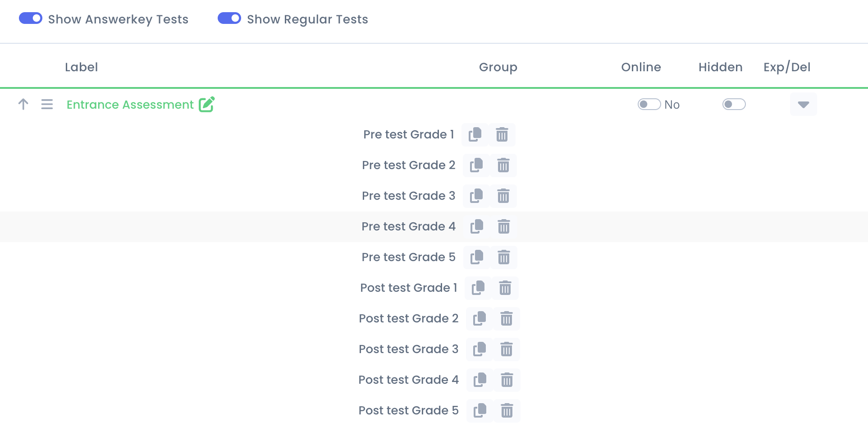The height and width of the screenshot is (423, 868).
Task: Copy the Post test Grade 3 group
Action: (480, 349)
